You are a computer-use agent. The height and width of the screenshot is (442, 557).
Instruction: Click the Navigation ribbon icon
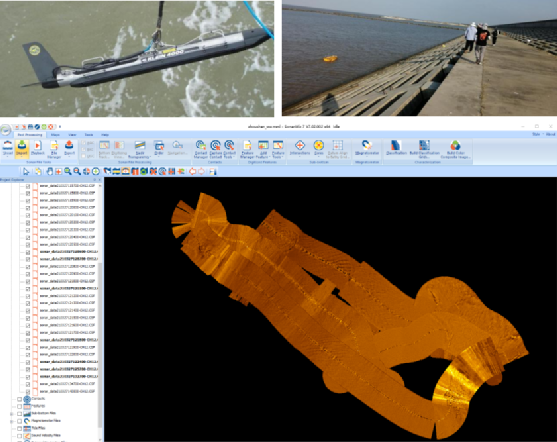177,148
